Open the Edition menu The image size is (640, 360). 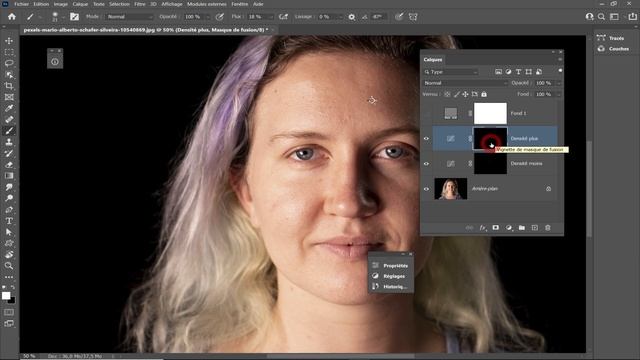[41, 4]
